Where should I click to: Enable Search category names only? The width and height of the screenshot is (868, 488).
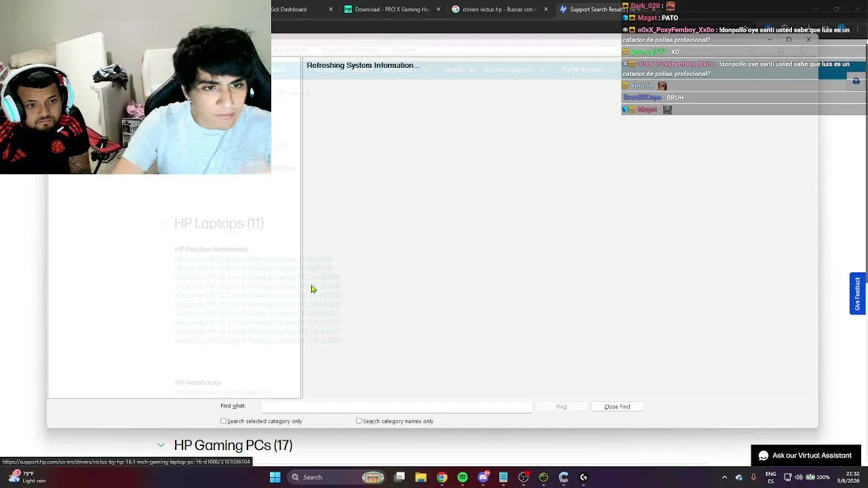pyautogui.click(x=359, y=421)
